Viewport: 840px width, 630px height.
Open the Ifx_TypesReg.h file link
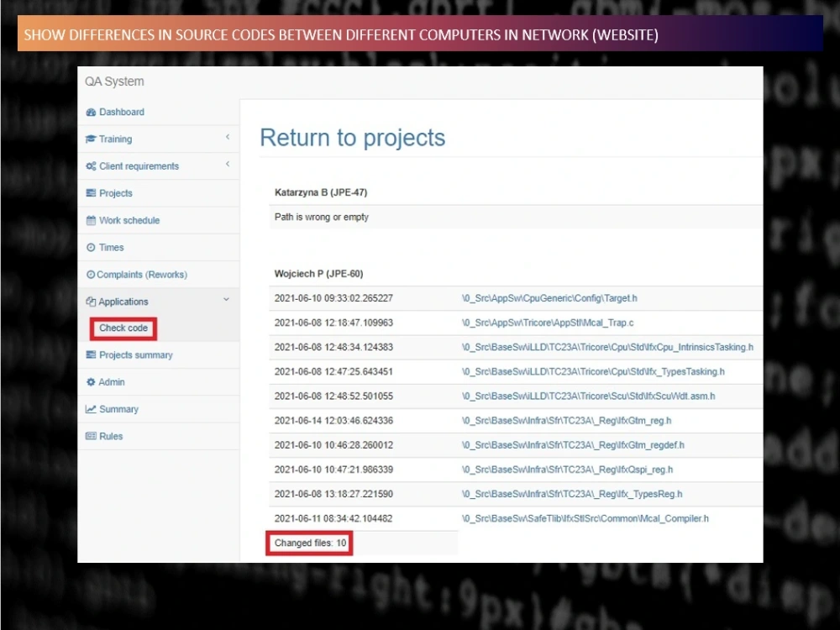coord(572,494)
